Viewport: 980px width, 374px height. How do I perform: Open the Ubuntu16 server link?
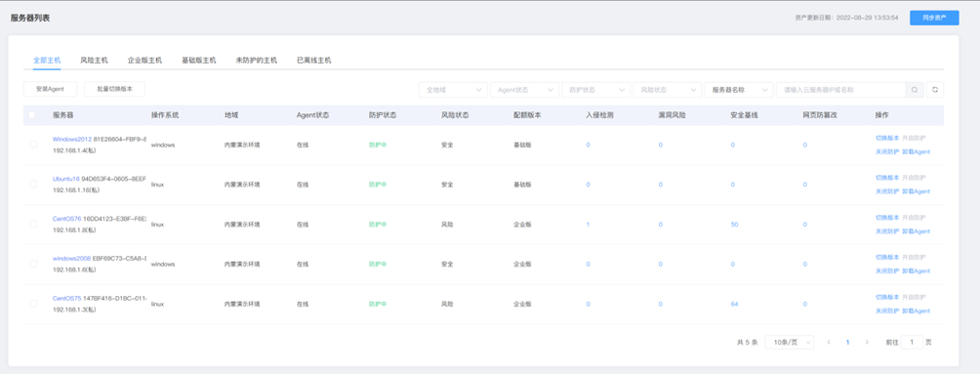coord(66,179)
